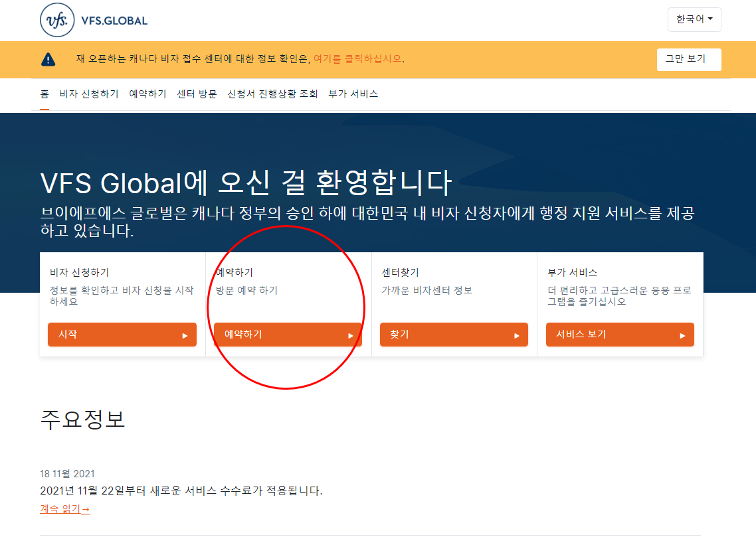Screen dimensions: 756x543
Task: Open the 비자 신청하기 menu item
Action: [89, 94]
